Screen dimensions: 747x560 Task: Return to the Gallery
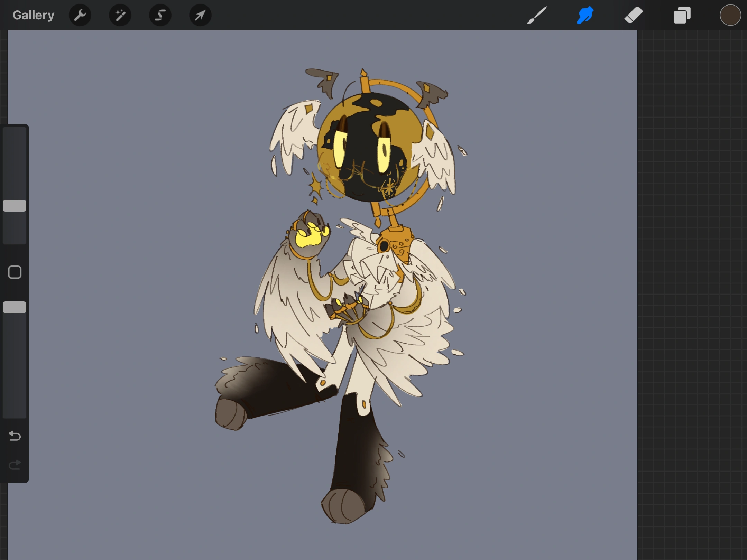click(x=33, y=15)
